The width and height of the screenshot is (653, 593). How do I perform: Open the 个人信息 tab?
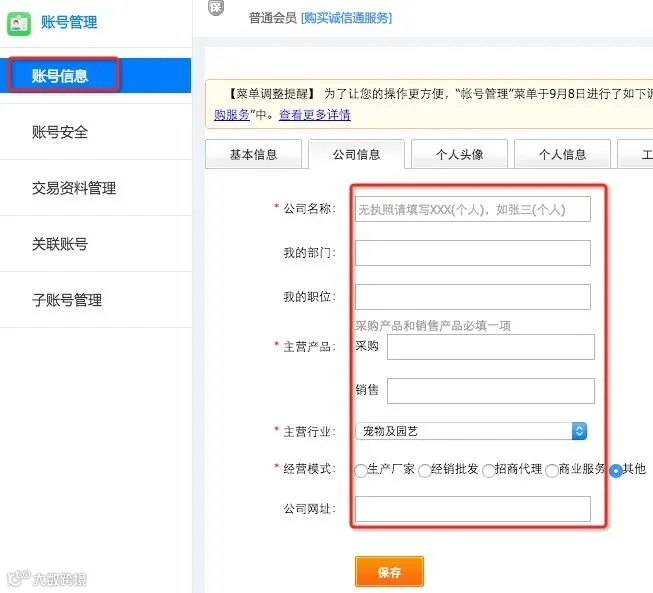point(562,154)
